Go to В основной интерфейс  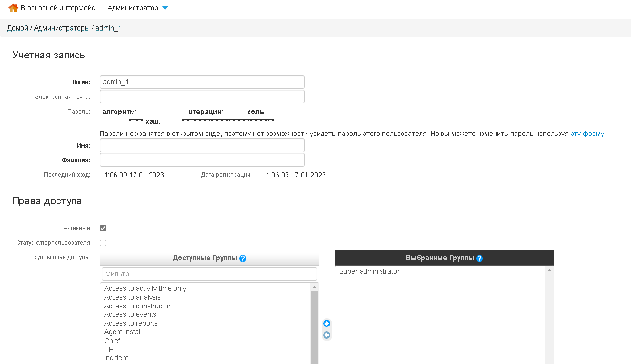click(57, 8)
